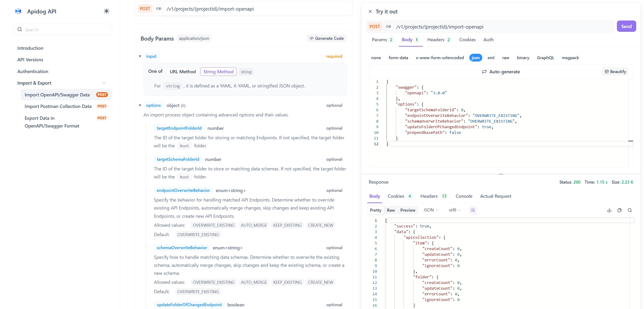Screen dimensions: 644x309
Task: Open the request Headers tab
Action: [x=439, y=40]
